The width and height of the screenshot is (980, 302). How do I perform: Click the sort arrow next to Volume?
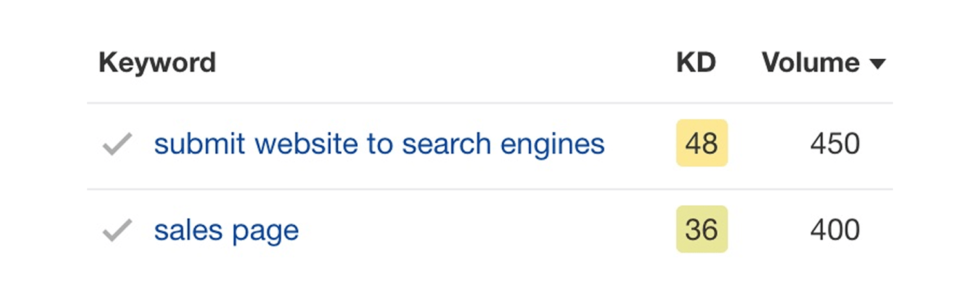pyautogui.click(x=877, y=64)
